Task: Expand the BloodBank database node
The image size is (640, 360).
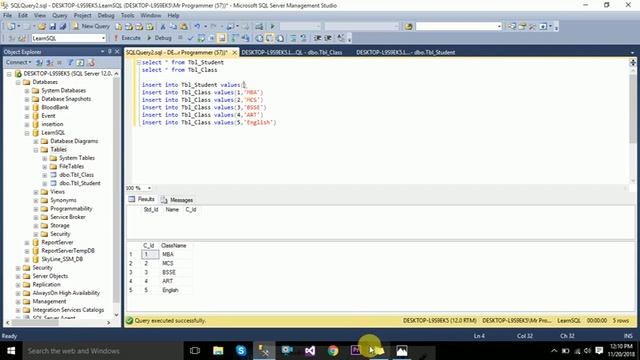Action: tap(27, 108)
